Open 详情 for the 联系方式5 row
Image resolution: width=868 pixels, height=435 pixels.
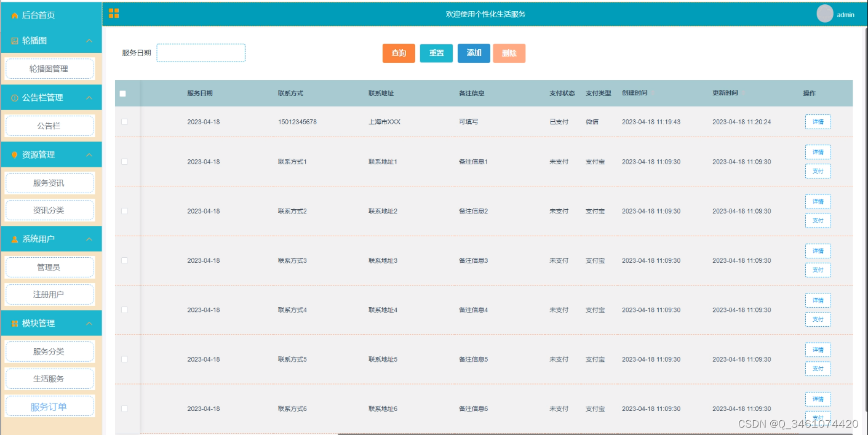818,349
